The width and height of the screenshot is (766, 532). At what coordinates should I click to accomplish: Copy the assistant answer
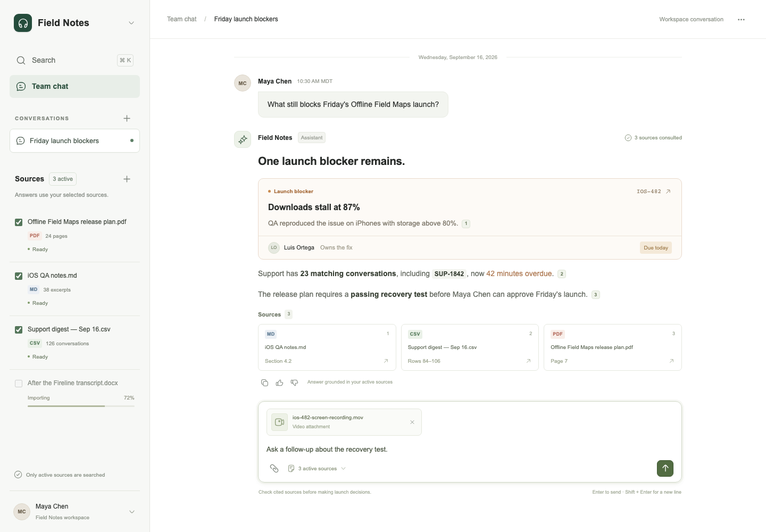pyautogui.click(x=264, y=383)
